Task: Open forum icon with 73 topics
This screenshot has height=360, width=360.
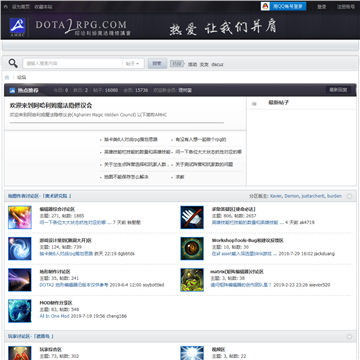Action: (x=20, y=353)
